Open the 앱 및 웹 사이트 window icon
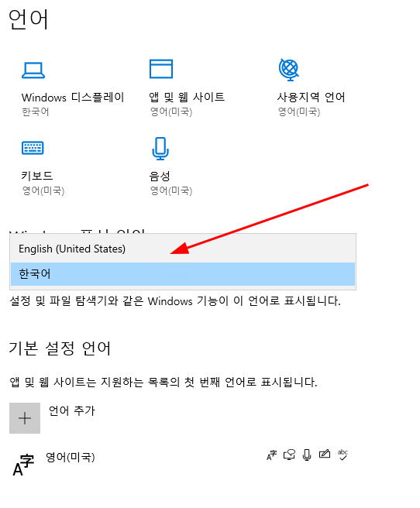420x508 pixels. click(x=161, y=69)
